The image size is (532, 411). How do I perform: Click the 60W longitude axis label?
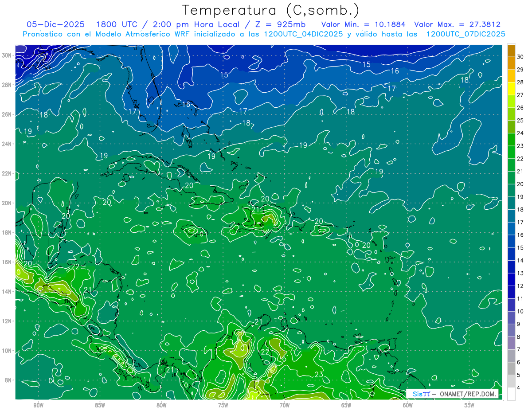[x=408, y=406]
